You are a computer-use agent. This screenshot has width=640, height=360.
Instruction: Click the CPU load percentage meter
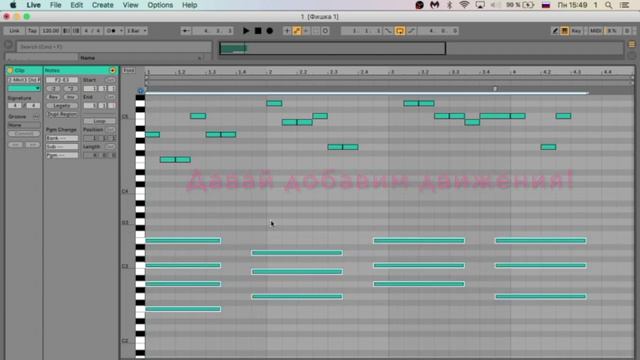(x=611, y=31)
